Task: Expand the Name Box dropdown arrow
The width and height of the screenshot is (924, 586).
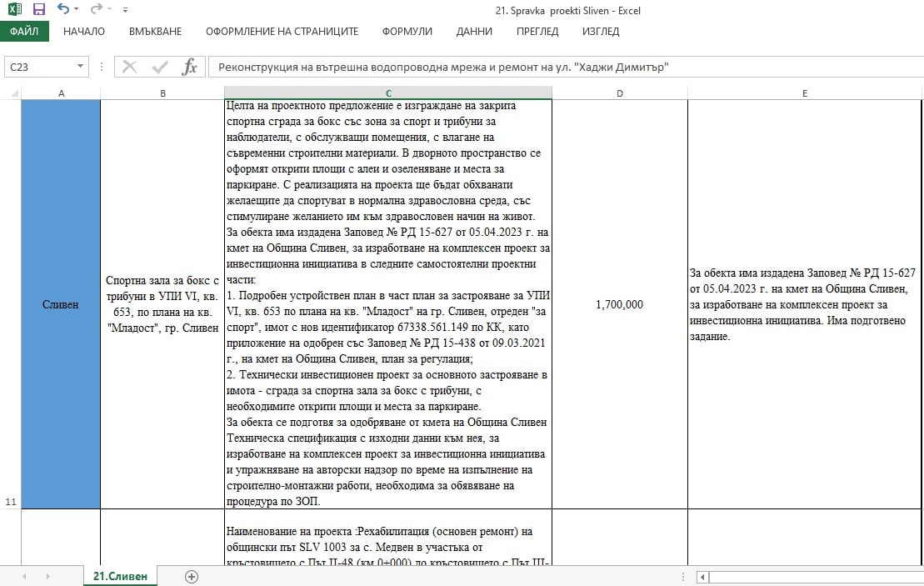Action: tap(80, 67)
